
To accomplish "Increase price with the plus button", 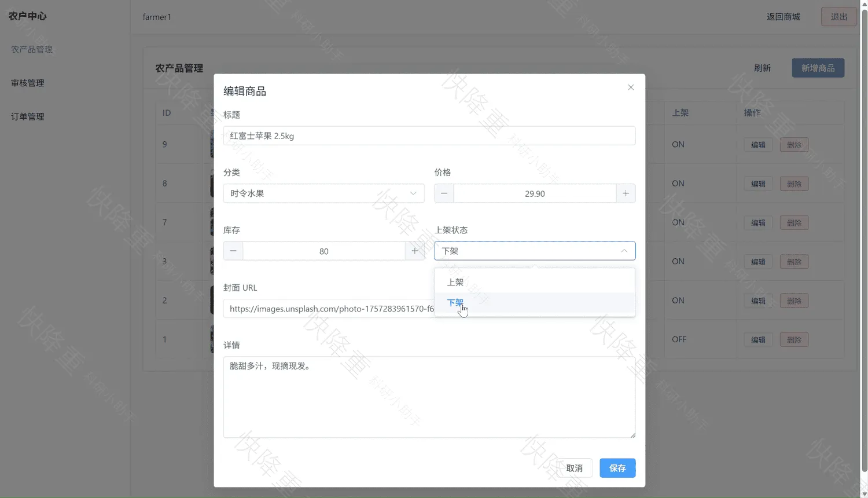I will coord(626,193).
